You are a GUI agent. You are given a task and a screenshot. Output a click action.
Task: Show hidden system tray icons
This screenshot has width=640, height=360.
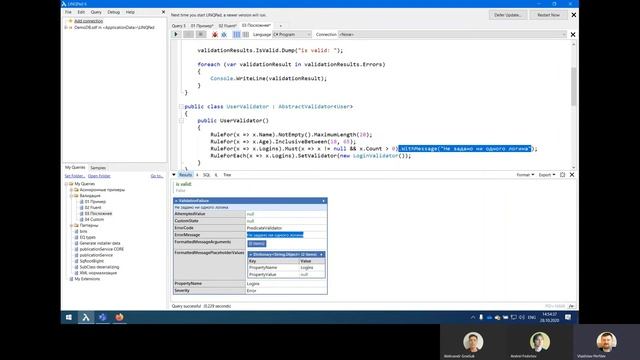[x=473, y=317]
